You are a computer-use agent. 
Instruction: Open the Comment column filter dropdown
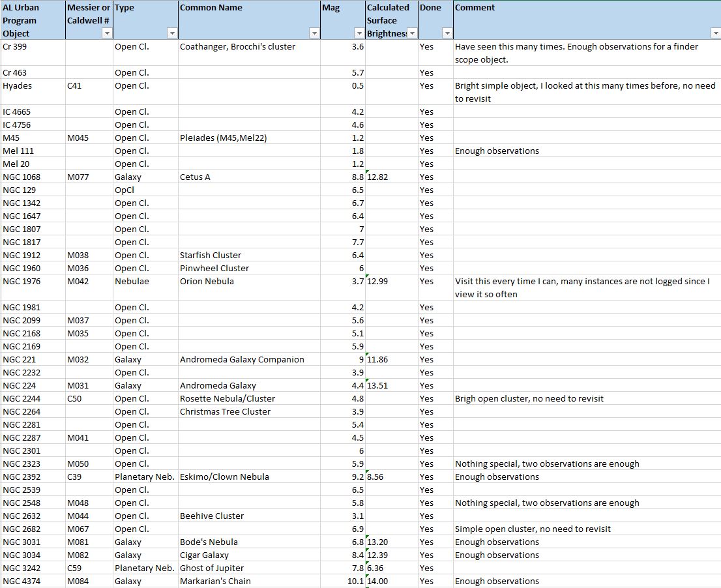pos(714,33)
